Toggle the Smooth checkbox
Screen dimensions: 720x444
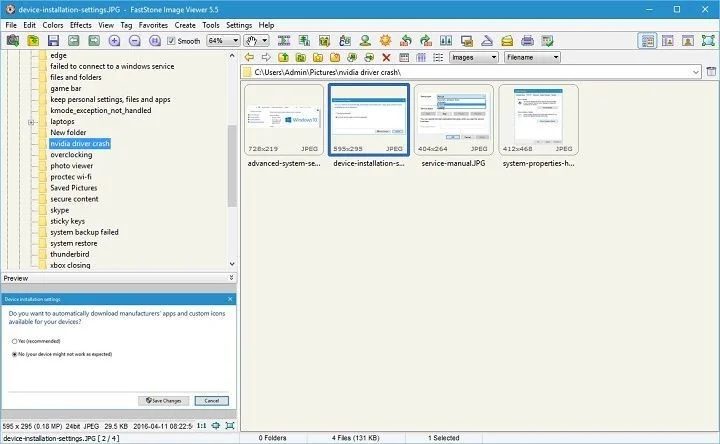(171, 41)
